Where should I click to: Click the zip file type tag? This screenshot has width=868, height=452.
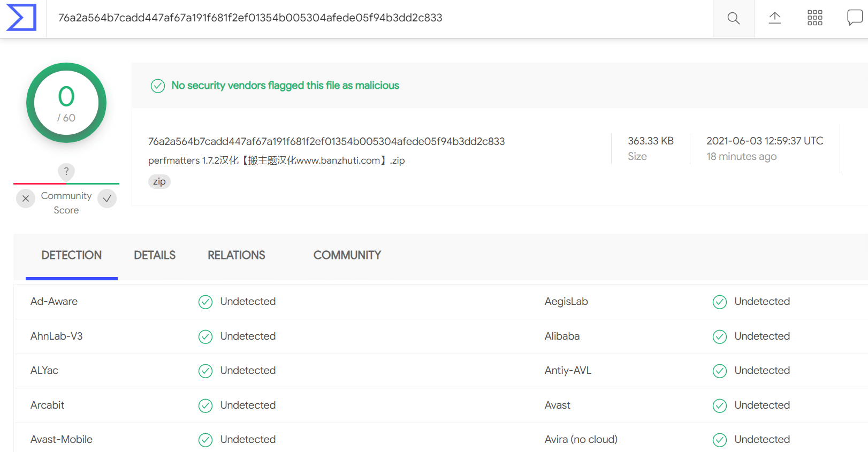(159, 181)
